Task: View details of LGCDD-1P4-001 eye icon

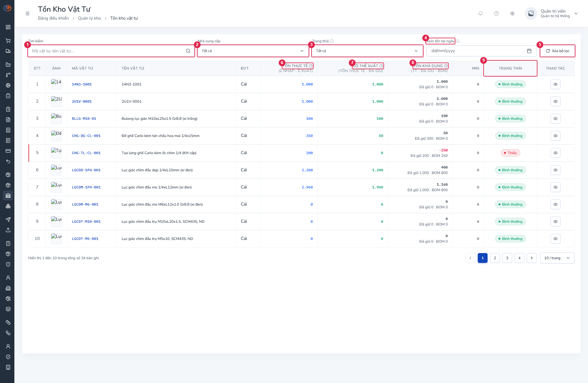Action: click(x=555, y=170)
